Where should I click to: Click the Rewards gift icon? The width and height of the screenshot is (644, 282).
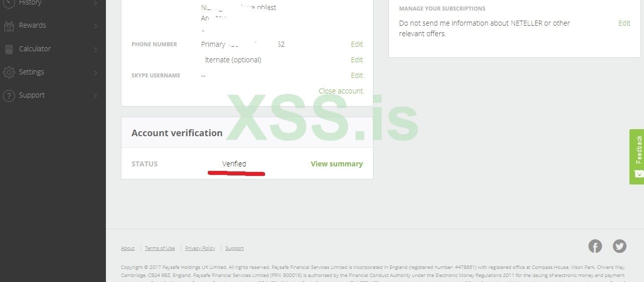click(9, 26)
